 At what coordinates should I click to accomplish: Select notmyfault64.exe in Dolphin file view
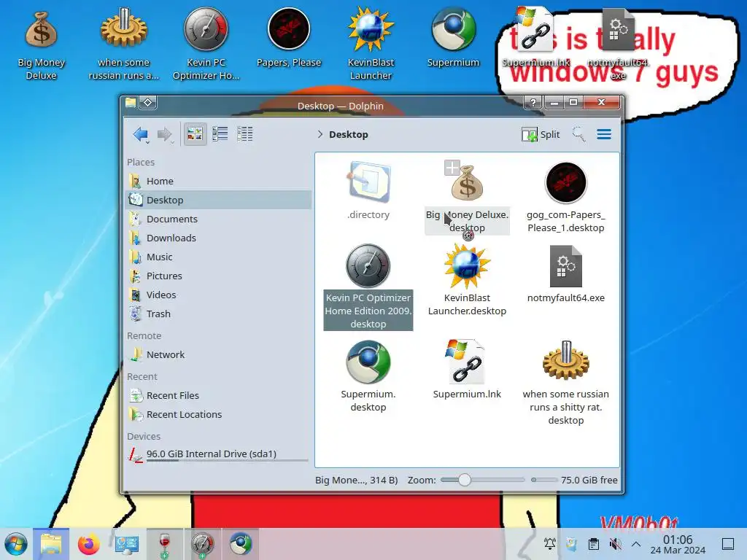565,274
